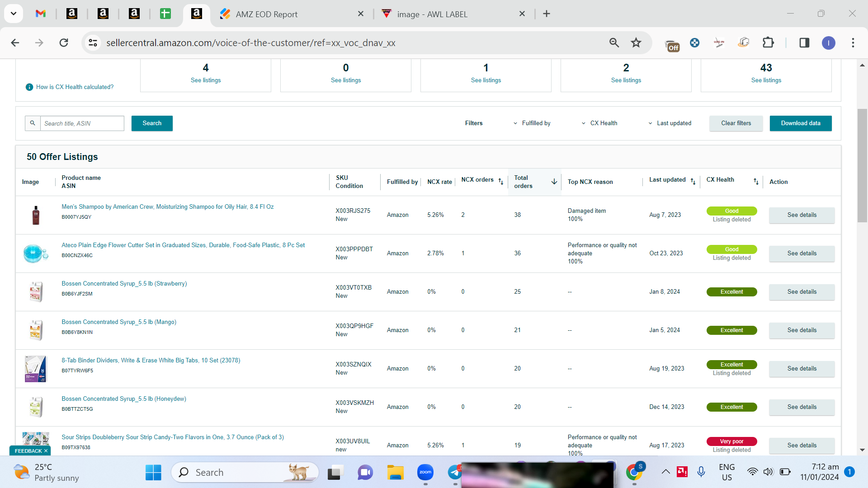Viewport: 868px width, 488px height.
Task: Open the Chrome three-dot menu
Action: coord(853,43)
